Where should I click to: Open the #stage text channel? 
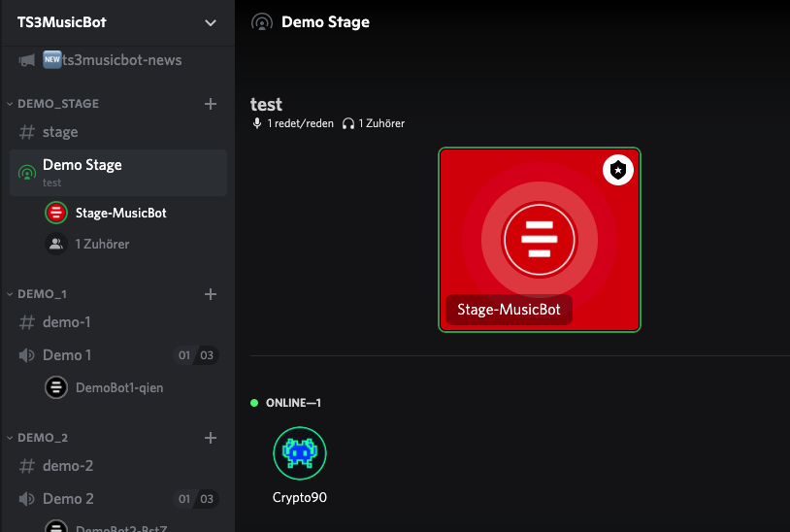(x=60, y=132)
